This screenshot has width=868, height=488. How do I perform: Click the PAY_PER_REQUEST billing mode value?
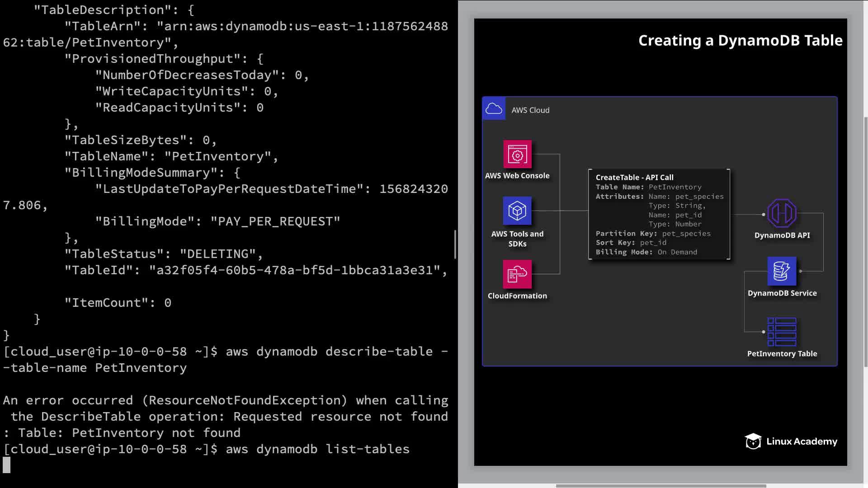(x=275, y=221)
